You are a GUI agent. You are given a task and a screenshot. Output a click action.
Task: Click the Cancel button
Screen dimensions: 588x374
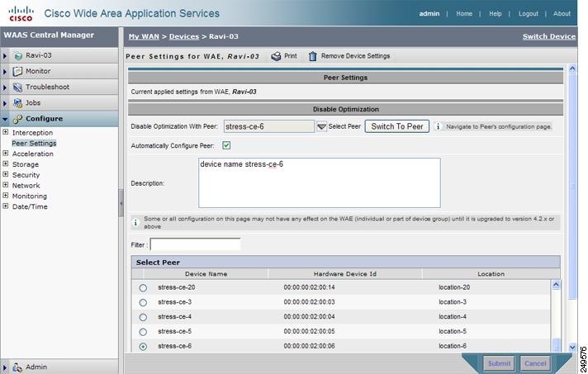[535, 363]
